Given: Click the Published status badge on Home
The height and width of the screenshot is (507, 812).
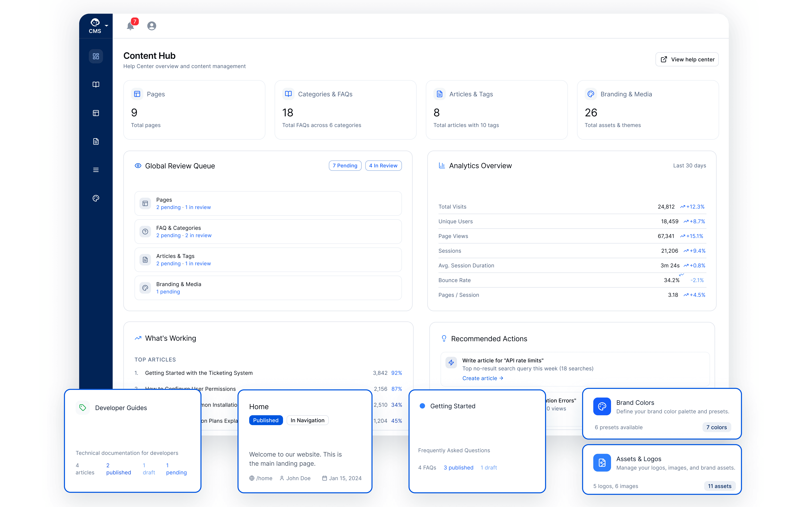Looking at the screenshot, I should [266, 420].
